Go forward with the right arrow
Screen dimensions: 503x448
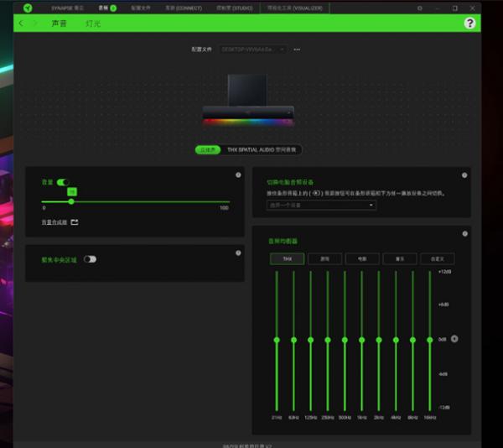coord(35,23)
